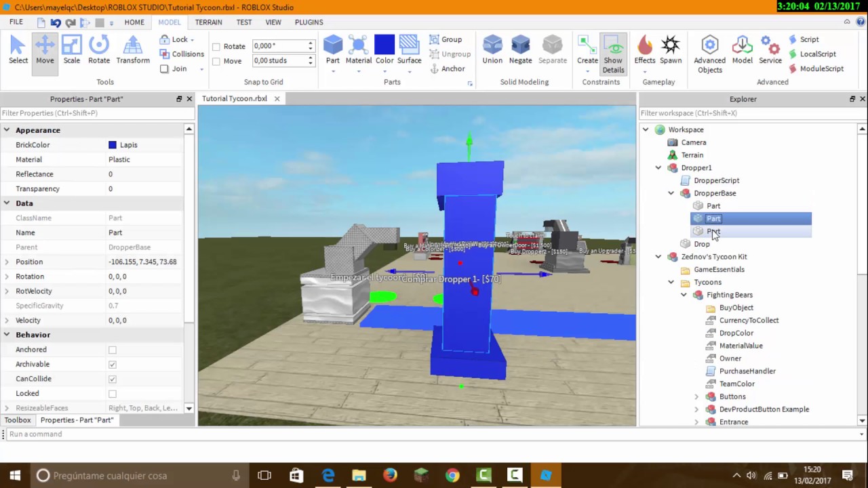The width and height of the screenshot is (868, 488).
Task: Insert a new ModuleScript
Action: 816,68
